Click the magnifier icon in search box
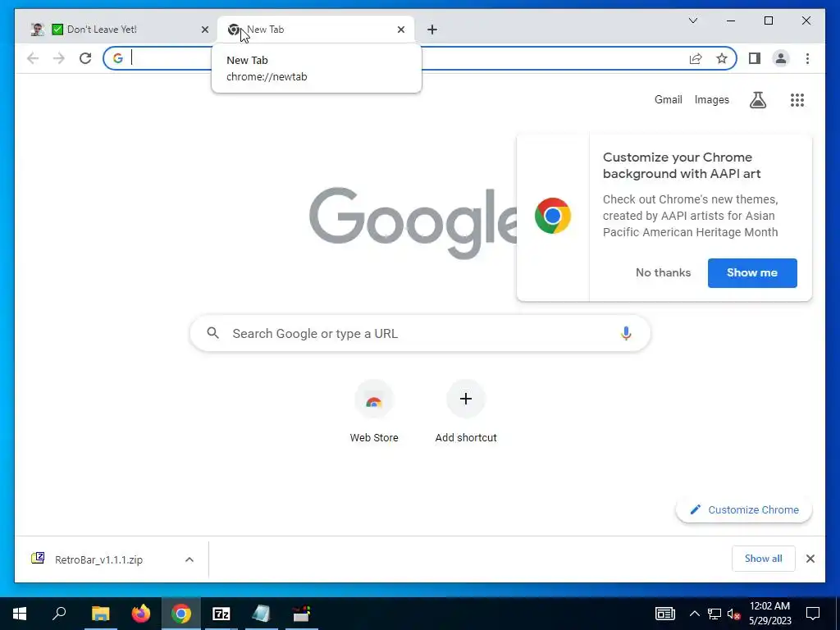Viewport: 840px width, 630px height. point(212,333)
